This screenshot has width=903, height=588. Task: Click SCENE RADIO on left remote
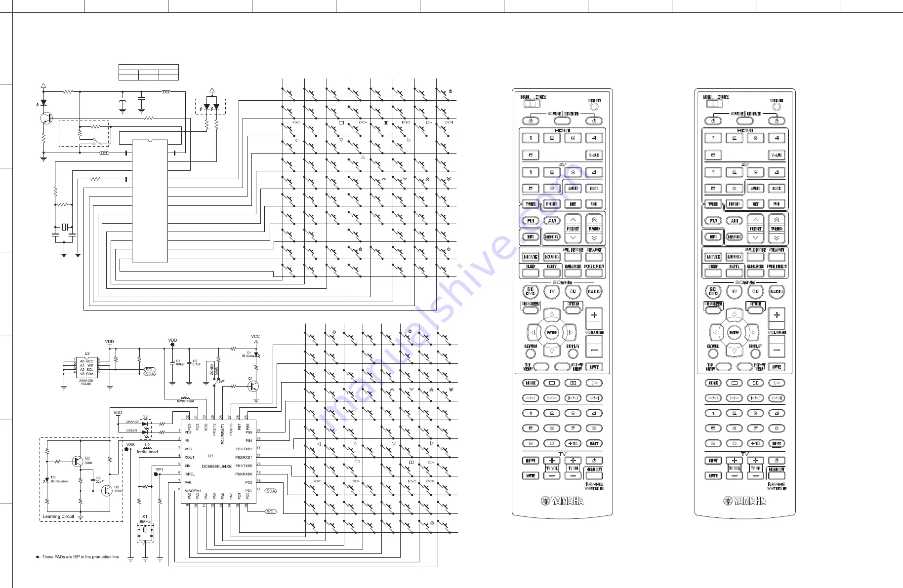[594, 292]
